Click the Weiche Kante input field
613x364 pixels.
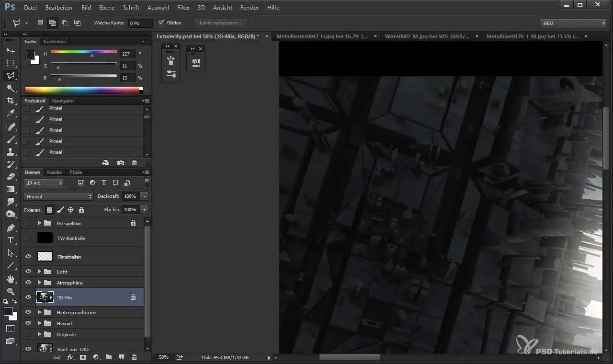coord(140,23)
